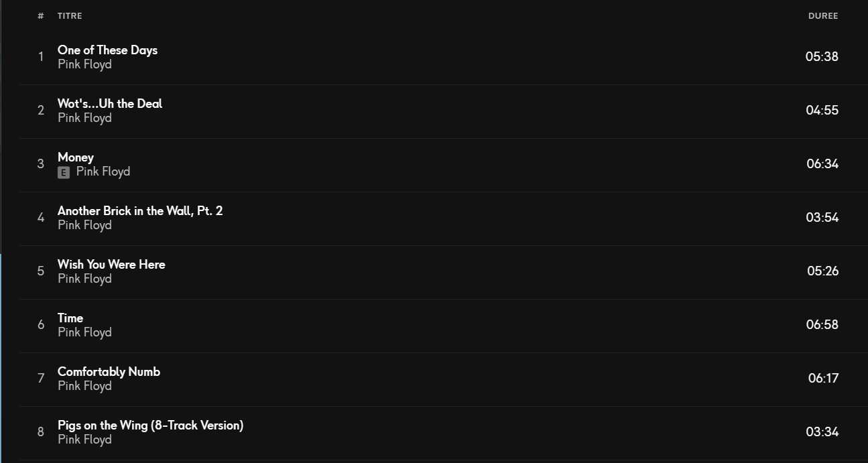Choose the track Wish You Were Here
The height and width of the screenshot is (463, 868).
point(111,265)
